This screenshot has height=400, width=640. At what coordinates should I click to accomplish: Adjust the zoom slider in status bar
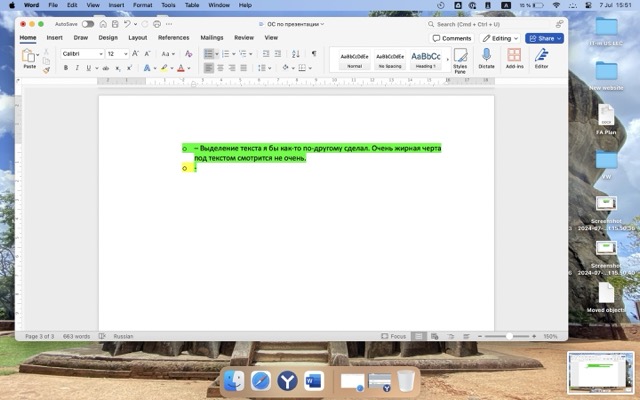point(504,336)
